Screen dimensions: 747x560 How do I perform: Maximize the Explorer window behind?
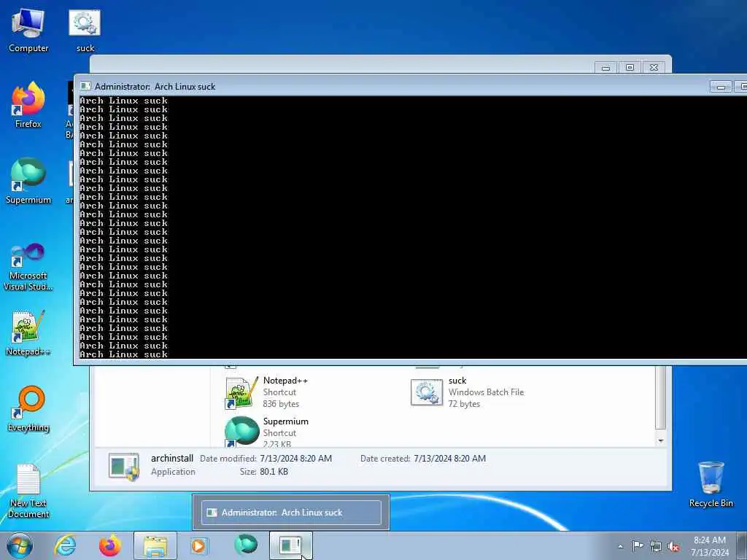(630, 68)
